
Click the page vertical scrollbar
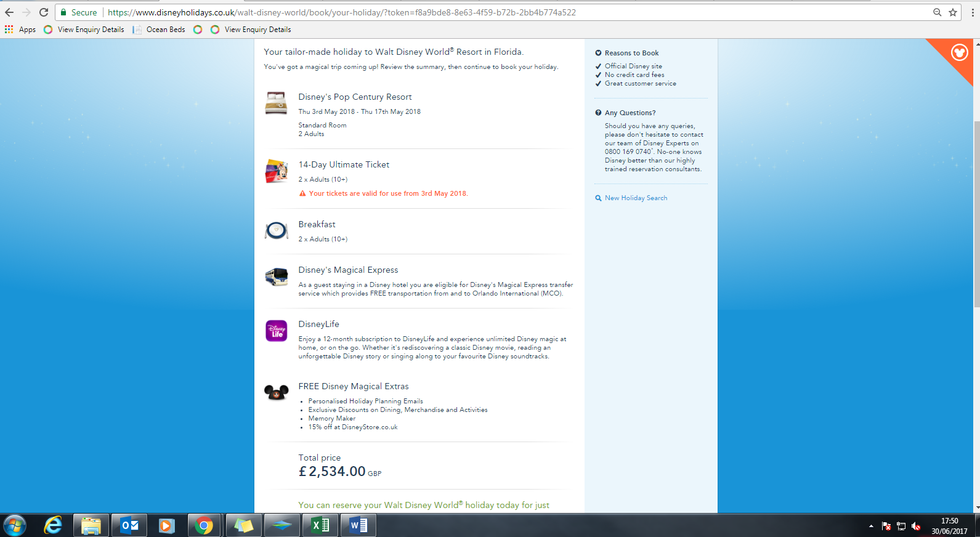[x=976, y=216]
